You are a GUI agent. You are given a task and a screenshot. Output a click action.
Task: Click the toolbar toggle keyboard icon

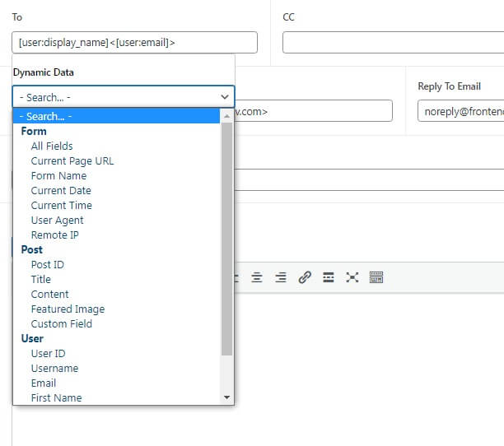pos(376,277)
